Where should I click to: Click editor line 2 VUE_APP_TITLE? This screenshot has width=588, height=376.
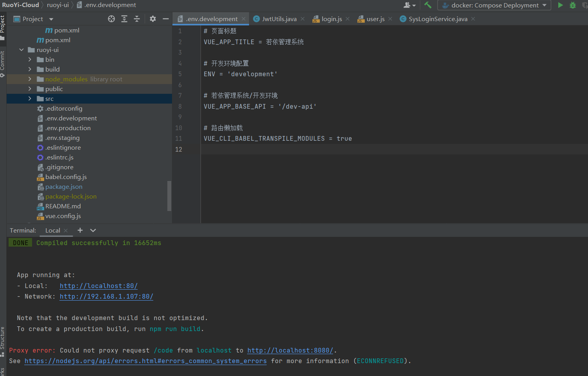click(253, 42)
